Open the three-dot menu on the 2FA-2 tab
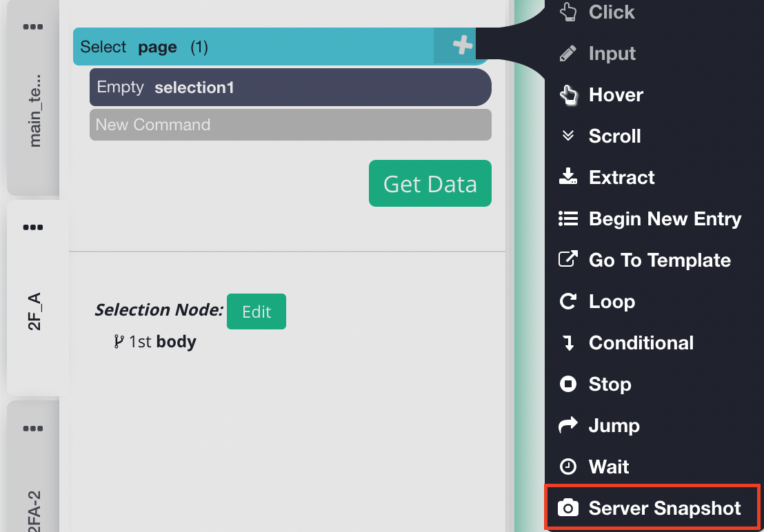The height and width of the screenshot is (532, 764). pyautogui.click(x=33, y=429)
